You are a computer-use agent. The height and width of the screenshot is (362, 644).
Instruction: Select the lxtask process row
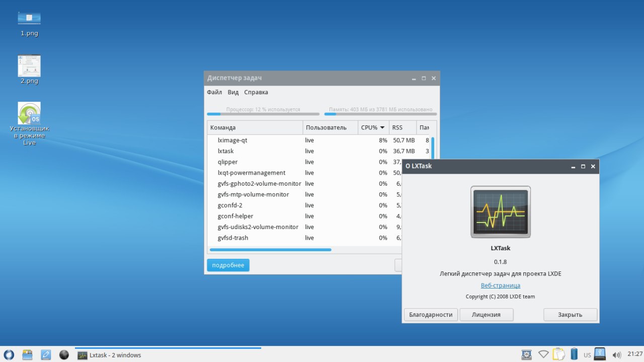pyautogui.click(x=319, y=151)
